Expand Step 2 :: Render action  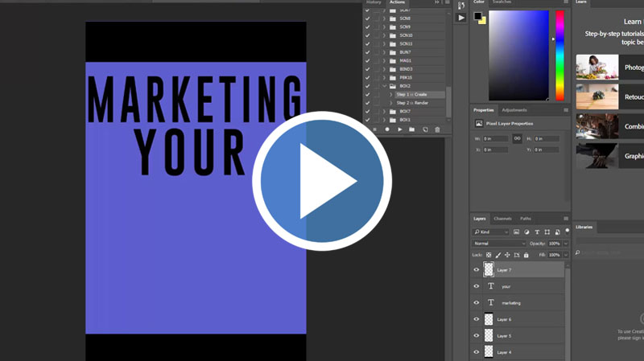tap(391, 103)
